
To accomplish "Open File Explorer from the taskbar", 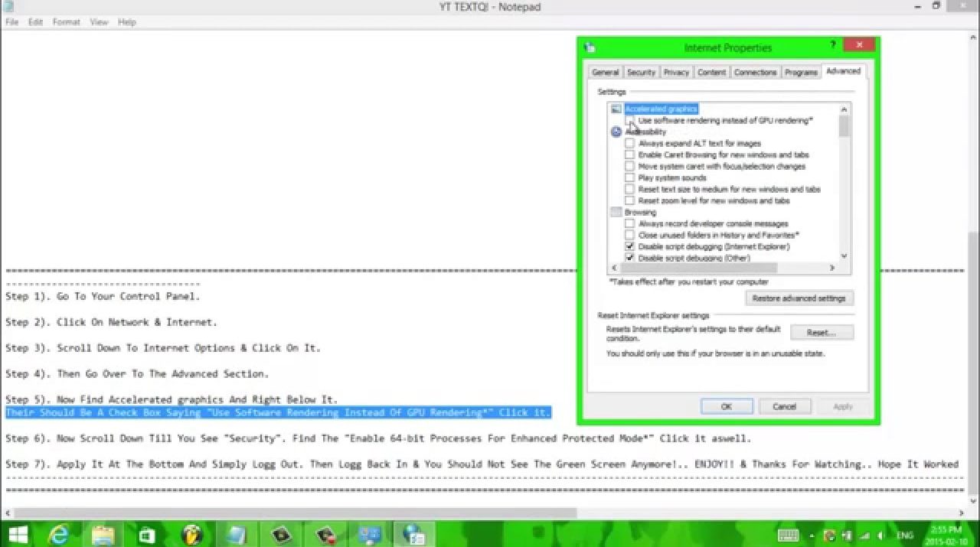I will pyautogui.click(x=103, y=533).
